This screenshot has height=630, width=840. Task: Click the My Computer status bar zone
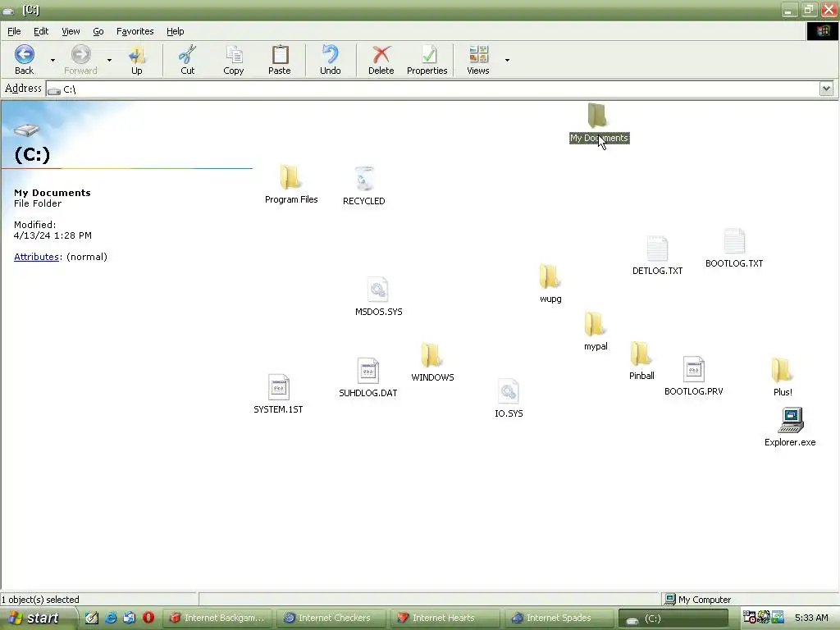(x=749, y=600)
